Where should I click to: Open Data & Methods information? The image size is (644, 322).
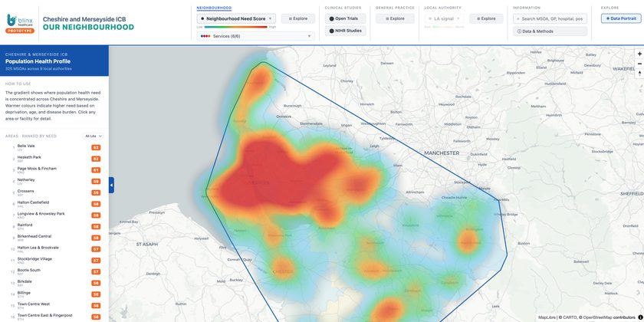pyautogui.click(x=550, y=31)
